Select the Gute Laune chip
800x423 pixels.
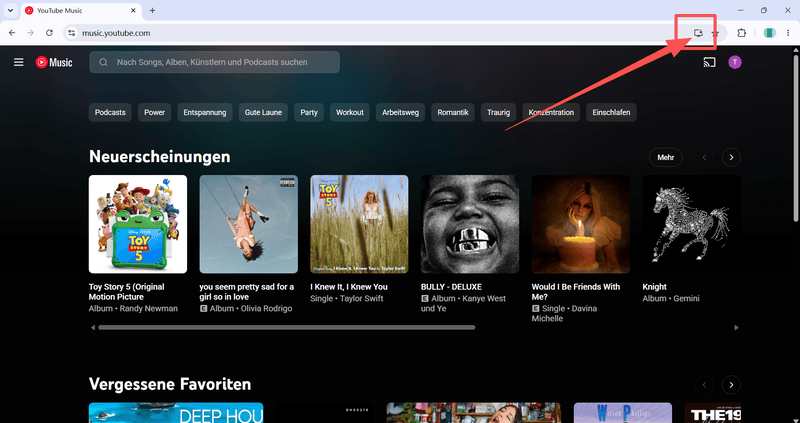coord(263,112)
